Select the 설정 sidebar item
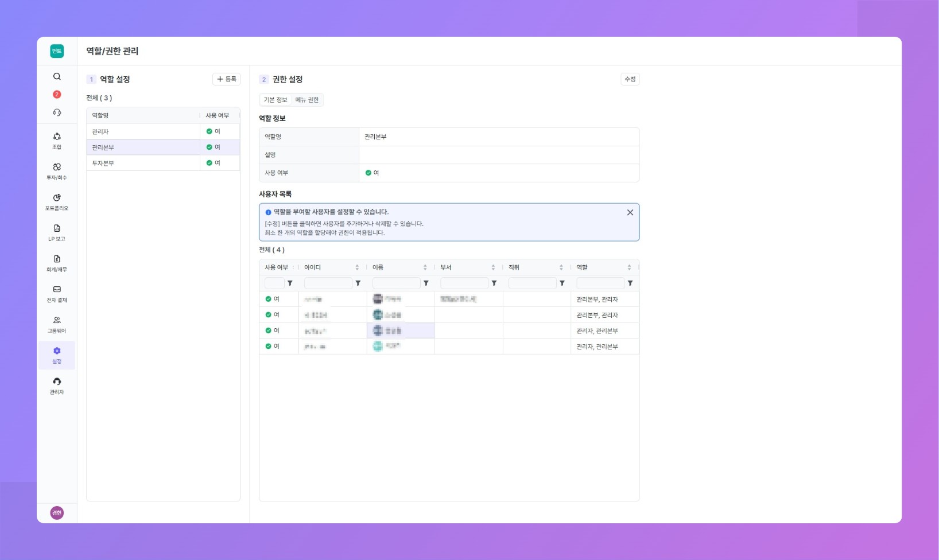Image resolution: width=939 pixels, height=560 pixels. coord(57,355)
